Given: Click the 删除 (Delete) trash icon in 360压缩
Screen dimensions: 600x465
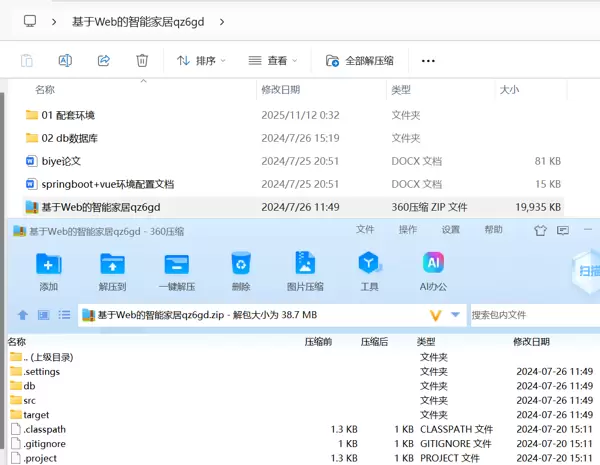Looking at the screenshot, I should pos(241,264).
